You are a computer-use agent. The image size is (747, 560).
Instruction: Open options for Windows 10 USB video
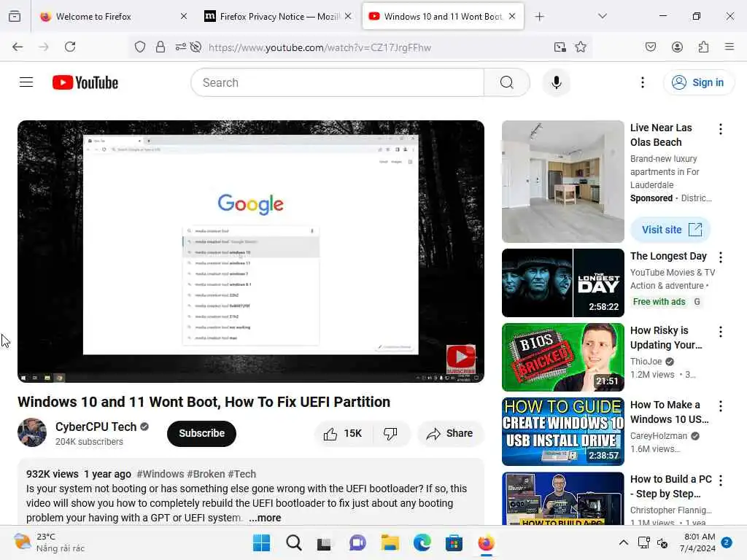(x=720, y=406)
